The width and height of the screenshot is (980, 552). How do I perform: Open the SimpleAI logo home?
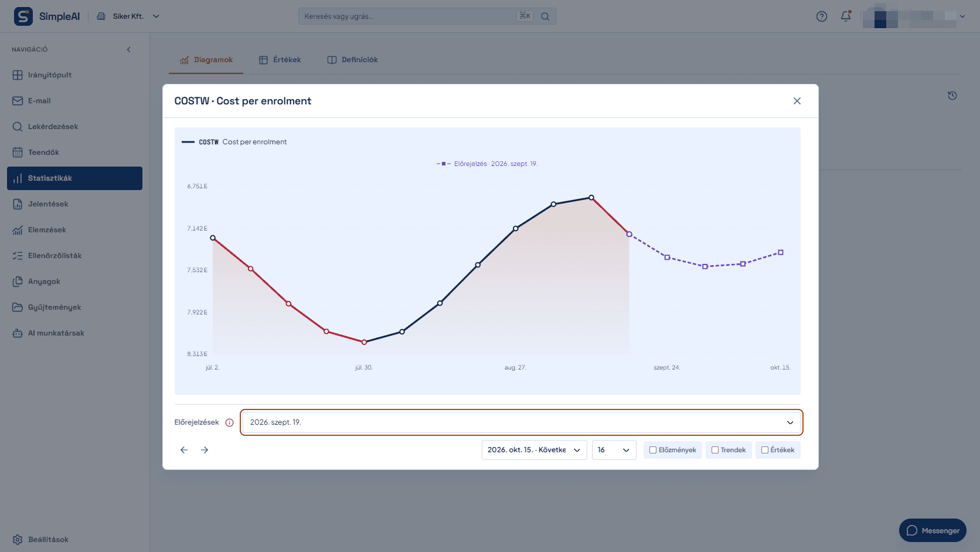[47, 16]
